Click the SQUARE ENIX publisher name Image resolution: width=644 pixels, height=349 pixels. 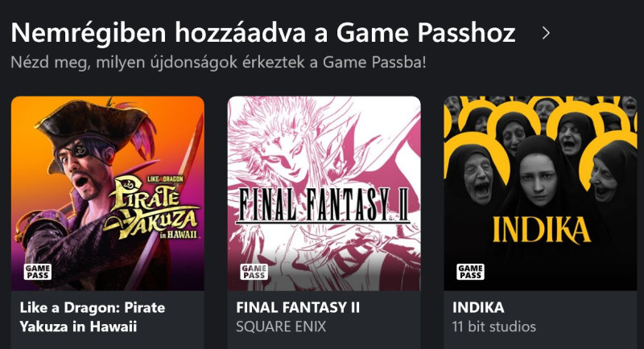click(x=281, y=326)
